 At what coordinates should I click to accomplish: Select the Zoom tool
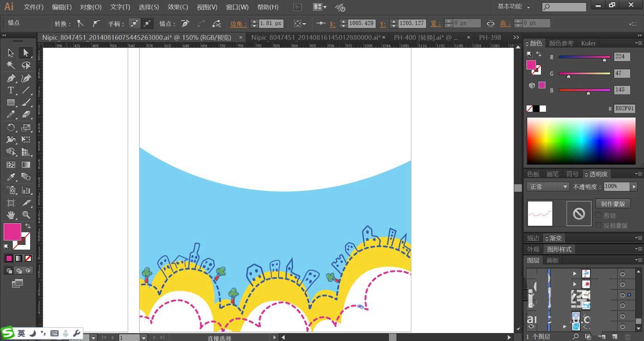click(26, 215)
